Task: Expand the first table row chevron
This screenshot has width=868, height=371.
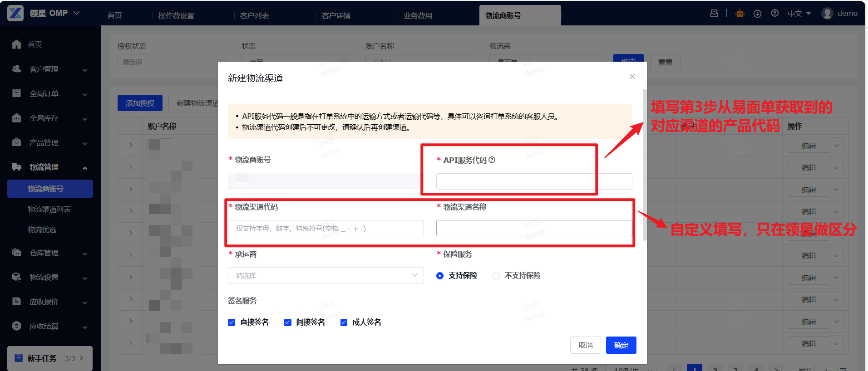Action: 131,145
